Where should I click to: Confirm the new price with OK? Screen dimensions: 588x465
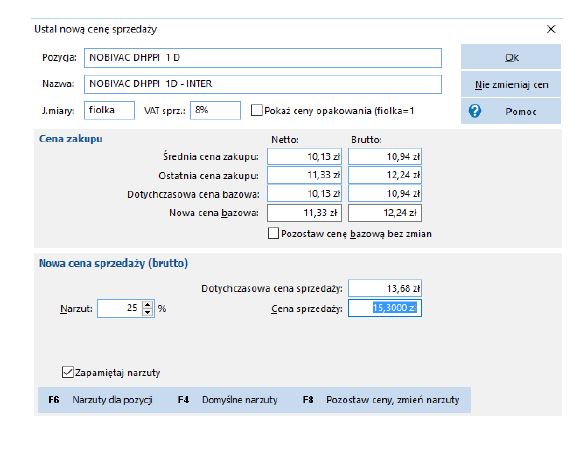tap(511, 57)
